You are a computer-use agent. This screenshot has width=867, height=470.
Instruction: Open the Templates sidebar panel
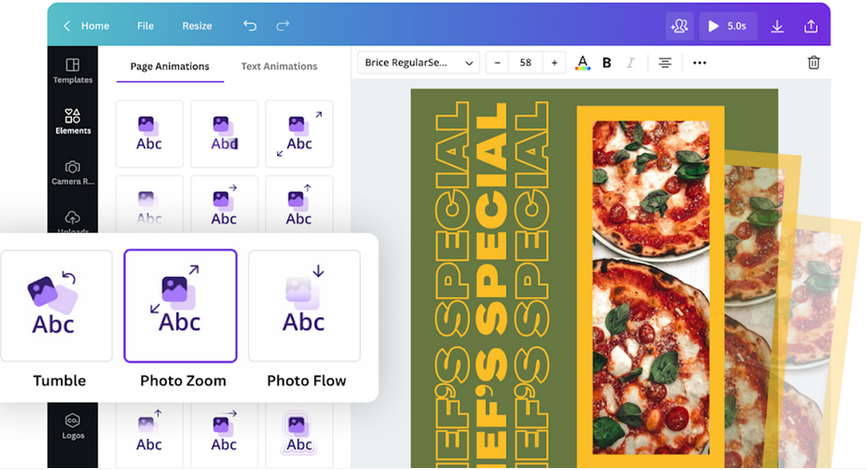pyautogui.click(x=72, y=71)
